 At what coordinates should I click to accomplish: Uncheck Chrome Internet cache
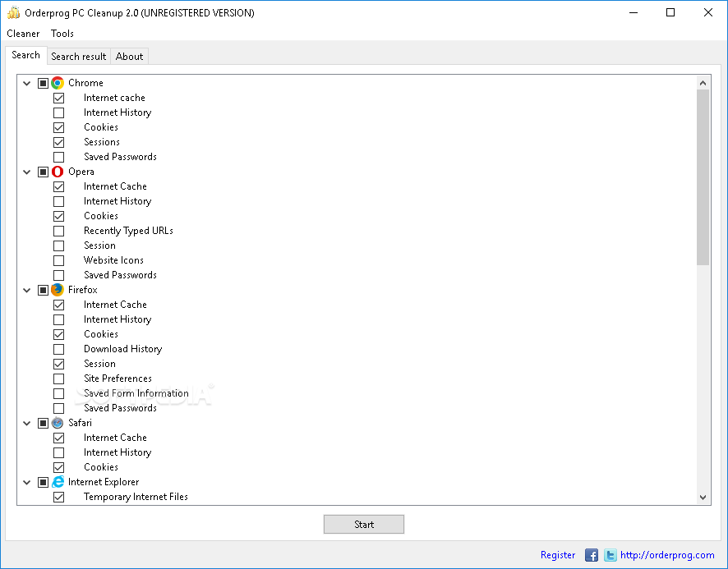point(58,98)
